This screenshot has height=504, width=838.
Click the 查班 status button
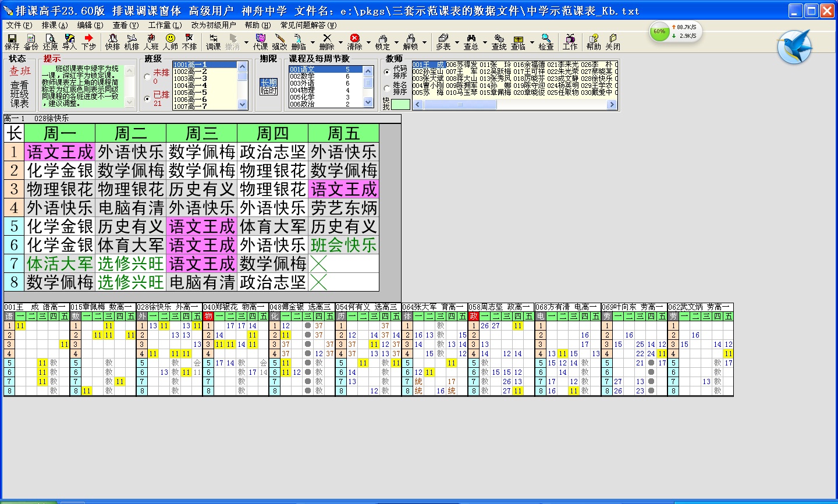20,71
